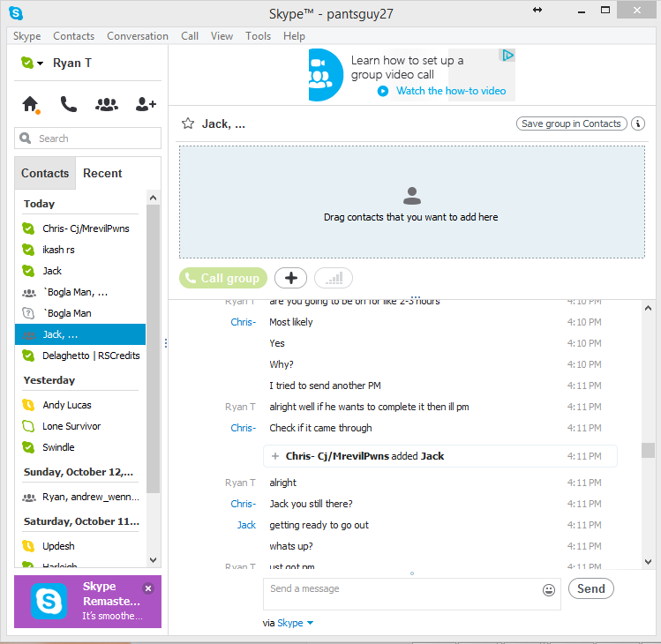Open the online status dropdown by Ryan T

pyautogui.click(x=40, y=64)
